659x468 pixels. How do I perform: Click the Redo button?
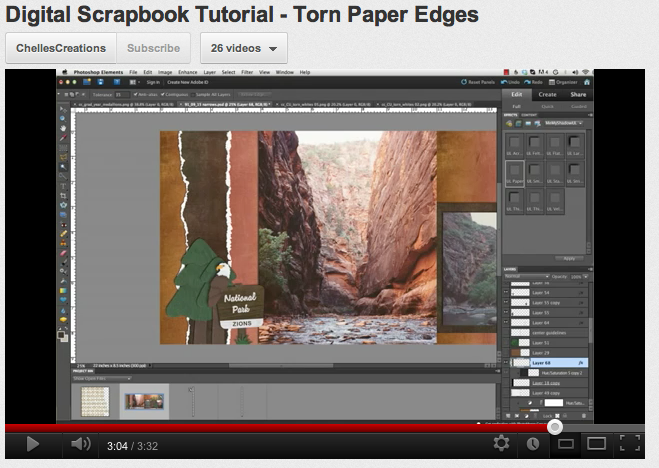tap(533, 82)
